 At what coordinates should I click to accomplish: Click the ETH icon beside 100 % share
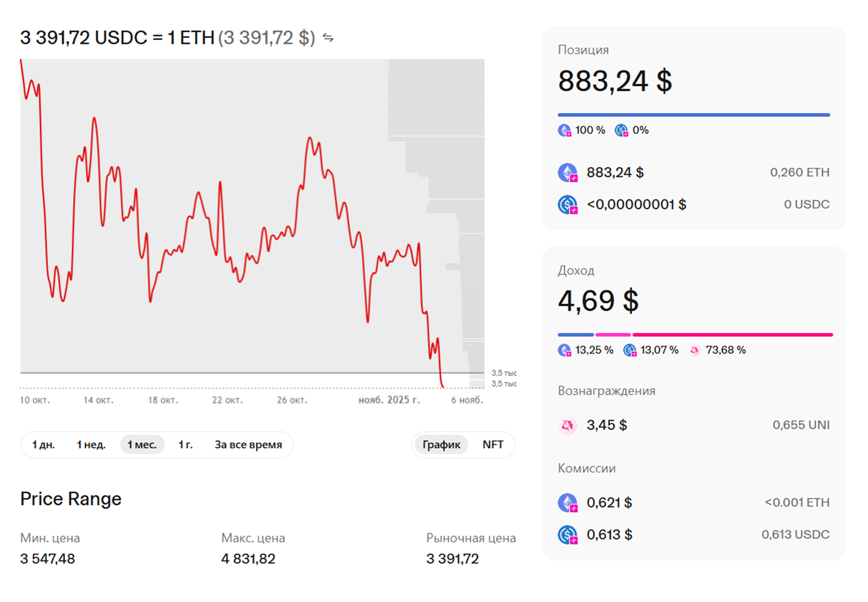(564, 130)
